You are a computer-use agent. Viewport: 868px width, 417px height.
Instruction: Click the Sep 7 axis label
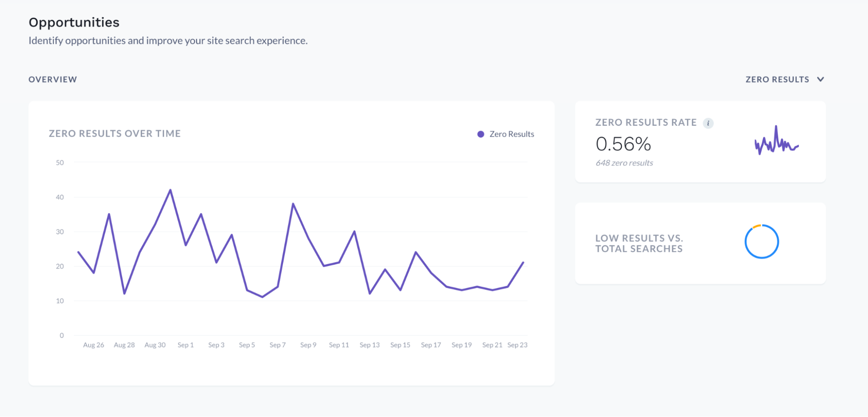(x=277, y=345)
